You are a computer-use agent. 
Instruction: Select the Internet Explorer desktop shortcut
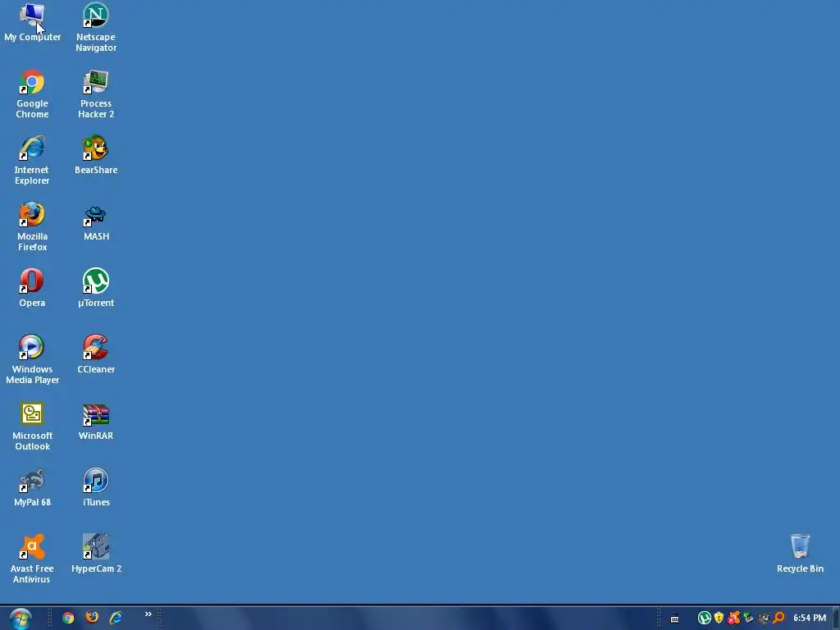32,160
